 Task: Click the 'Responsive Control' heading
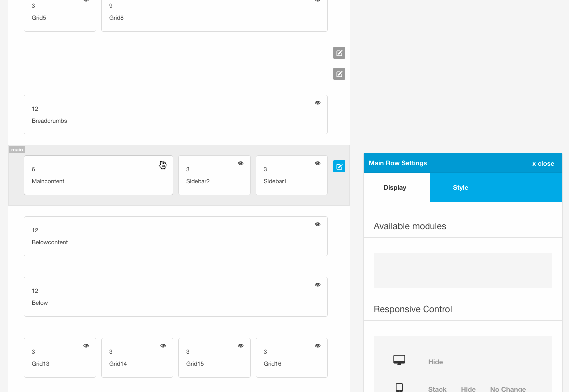413,309
